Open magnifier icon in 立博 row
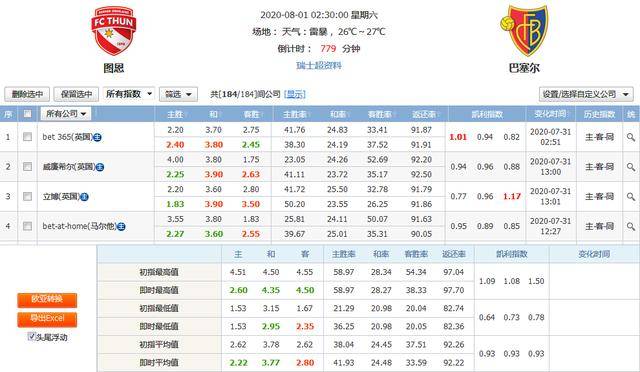The image size is (640, 372). click(631, 197)
